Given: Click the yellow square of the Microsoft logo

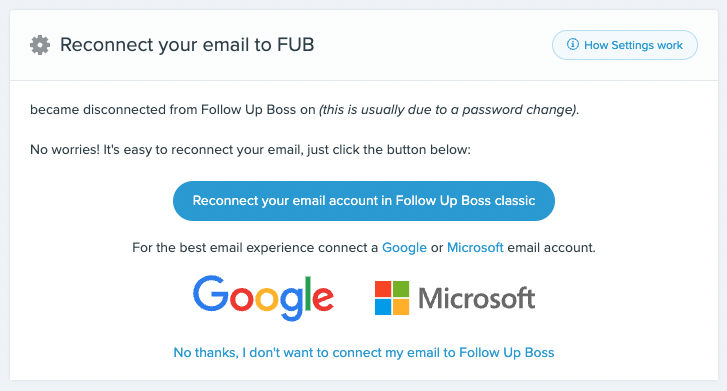Looking at the screenshot, I should coord(401,307).
